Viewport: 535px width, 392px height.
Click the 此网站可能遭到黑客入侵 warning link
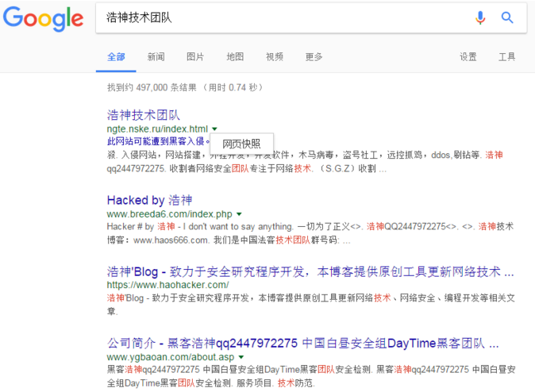coord(158,141)
